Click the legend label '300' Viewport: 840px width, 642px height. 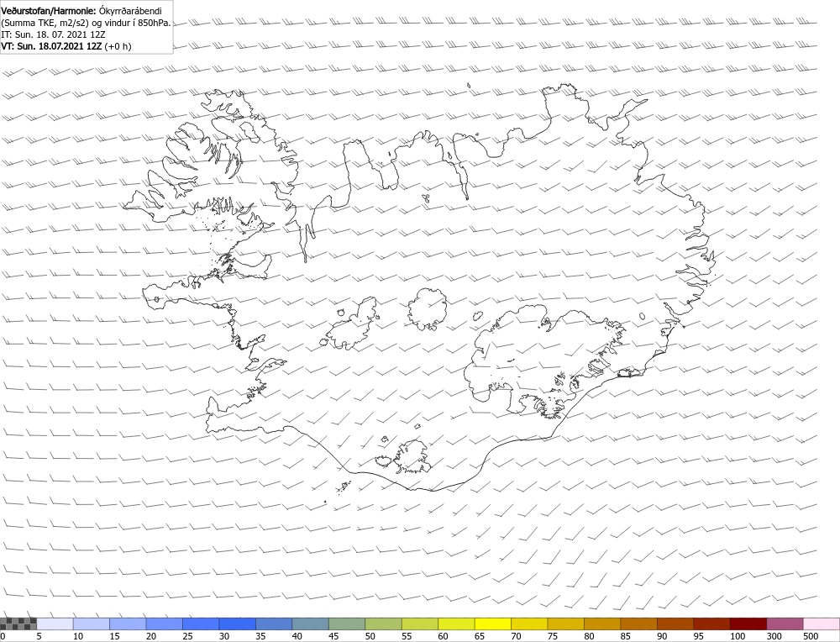(x=774, y=636)
